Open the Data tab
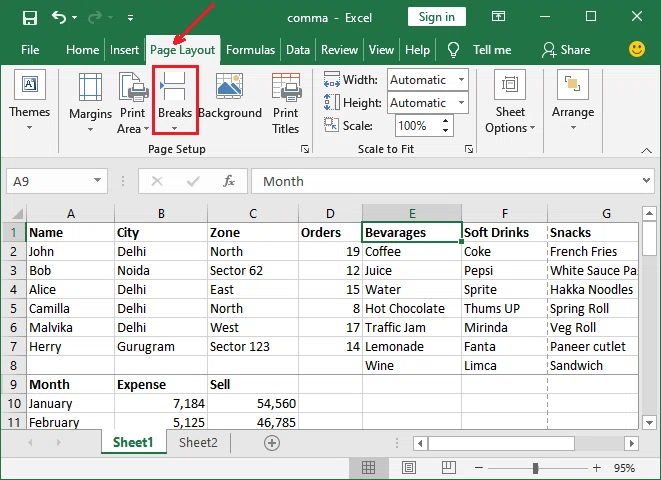Screen dimensions: 661x480 (298, 50)
